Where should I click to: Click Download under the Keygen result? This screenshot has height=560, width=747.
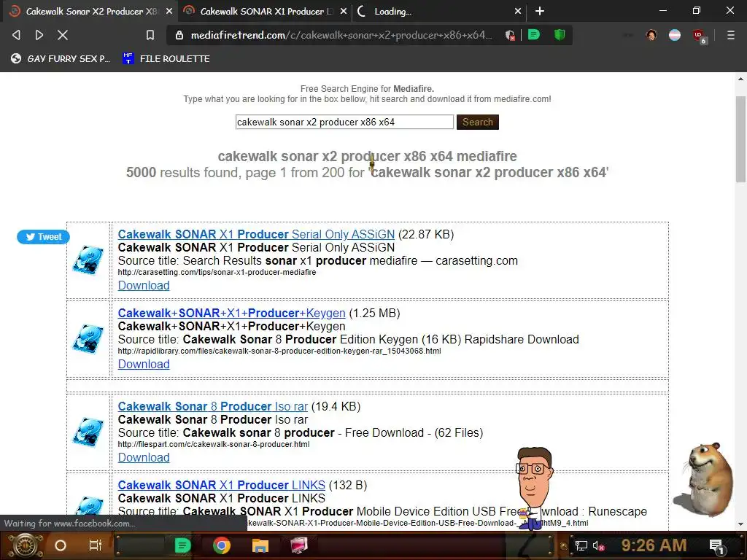coord(144,364)
